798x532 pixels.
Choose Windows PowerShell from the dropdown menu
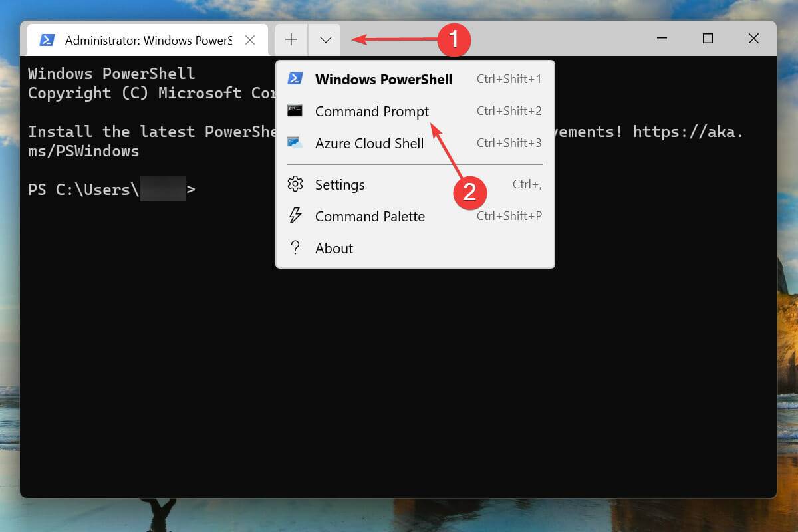415,79
